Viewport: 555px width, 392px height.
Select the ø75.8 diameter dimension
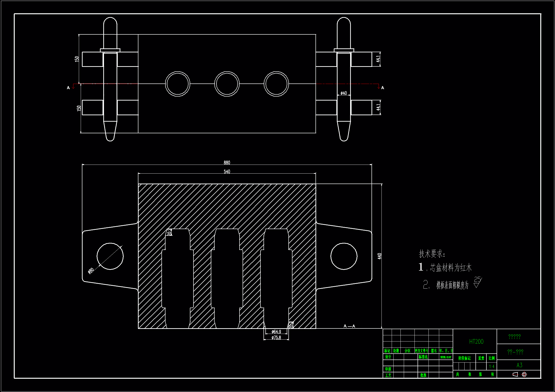276,338
